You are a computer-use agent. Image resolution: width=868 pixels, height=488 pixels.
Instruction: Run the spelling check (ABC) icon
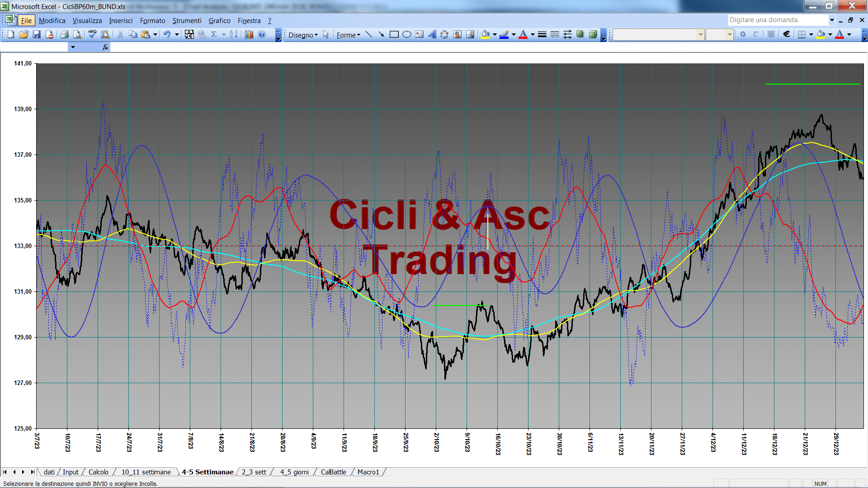(x=92, y=34)
